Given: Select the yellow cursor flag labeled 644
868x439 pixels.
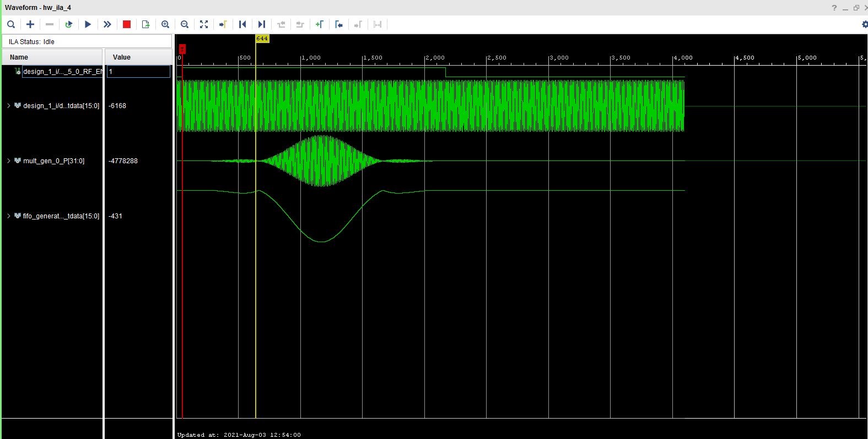Looking at the screenshot, I should tap(262, 39).
